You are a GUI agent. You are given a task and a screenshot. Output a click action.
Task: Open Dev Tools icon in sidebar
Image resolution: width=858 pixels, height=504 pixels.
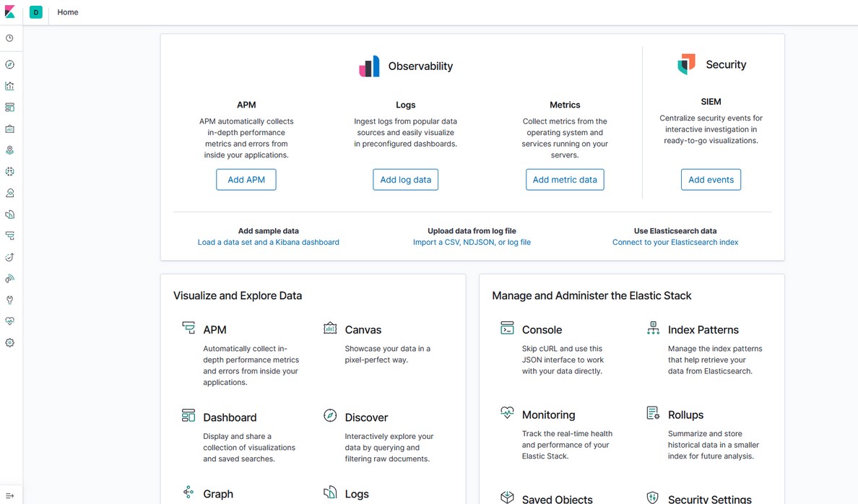10,300
